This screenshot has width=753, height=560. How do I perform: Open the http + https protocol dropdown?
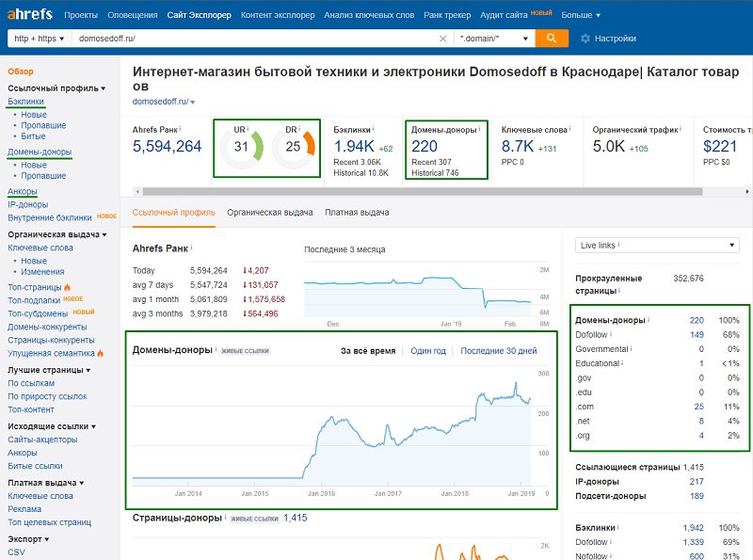click(40, 39)
